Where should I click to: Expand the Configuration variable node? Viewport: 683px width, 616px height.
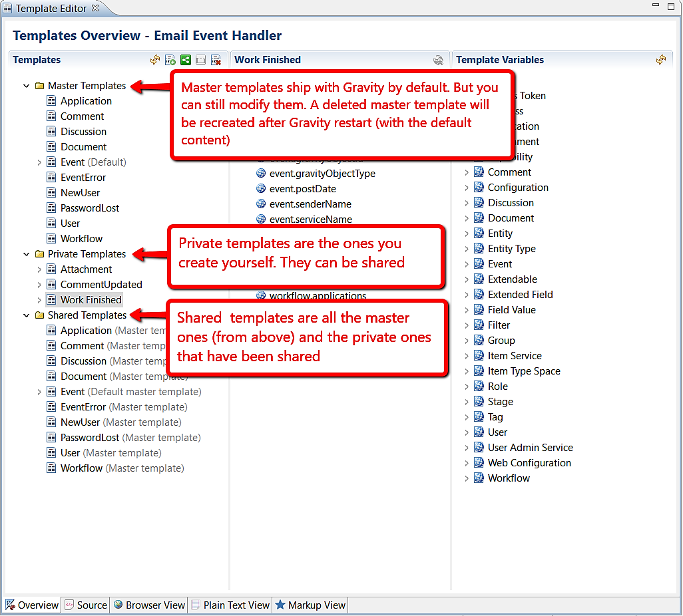466,188
